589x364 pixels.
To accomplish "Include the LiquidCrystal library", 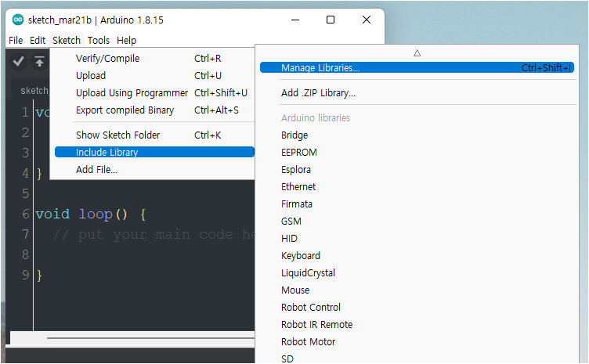I will tap(417, 273).
